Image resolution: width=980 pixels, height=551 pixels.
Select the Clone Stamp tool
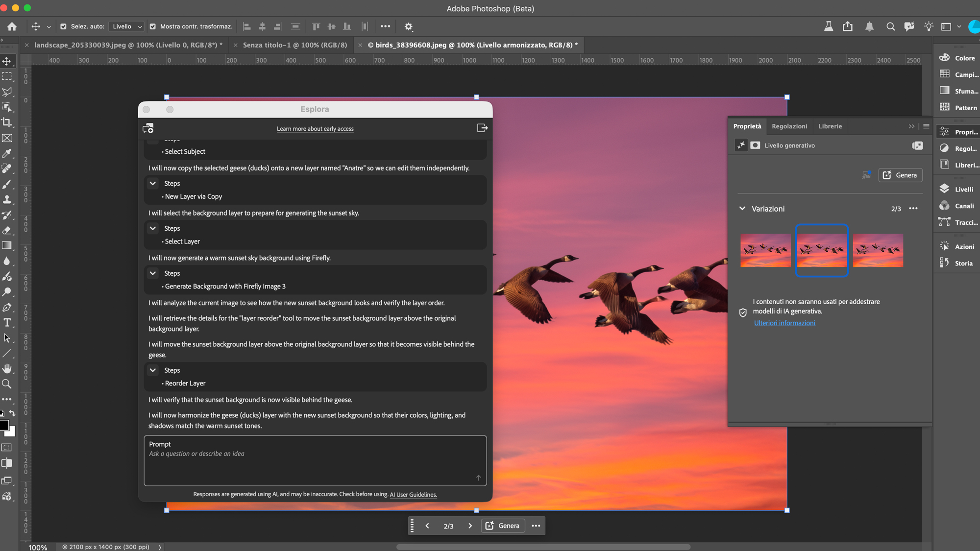click(7, 199)
